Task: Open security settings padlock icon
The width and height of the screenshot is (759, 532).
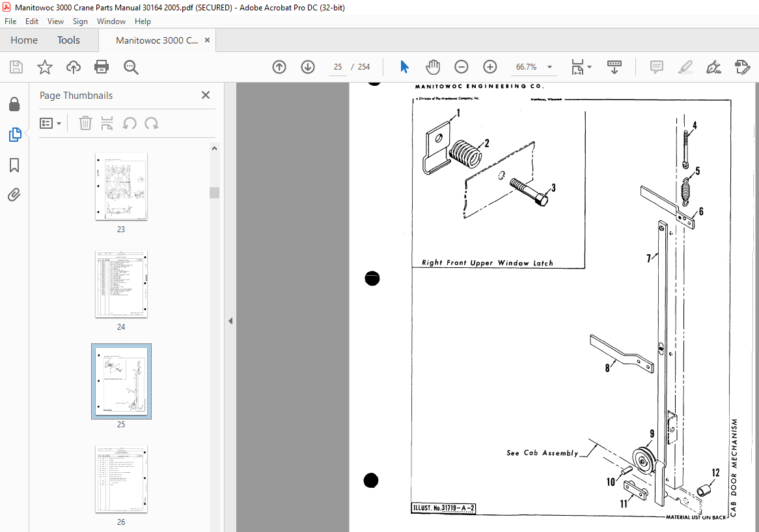Action: 14,104
